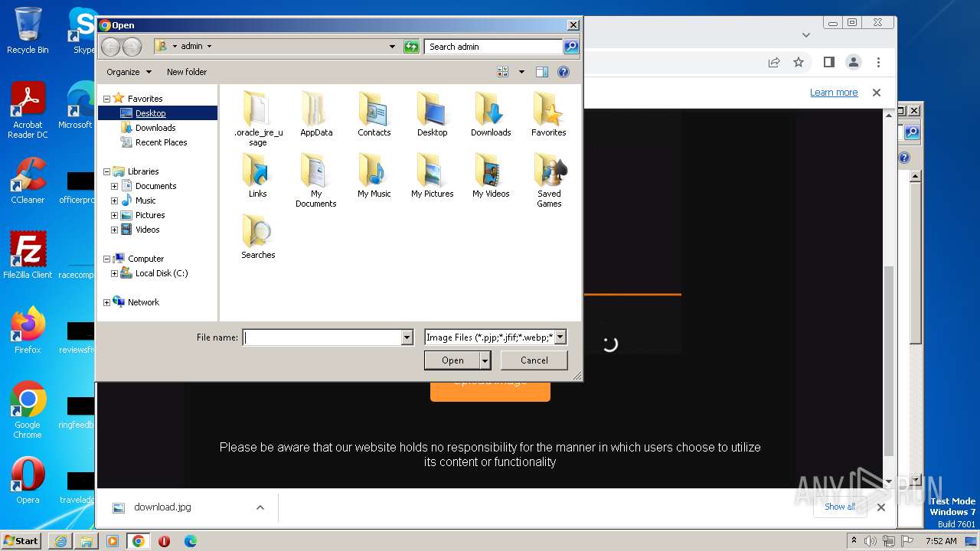Select the Links folder
Image resolution: width=980 pixels, height=551 pixels.
258,176
